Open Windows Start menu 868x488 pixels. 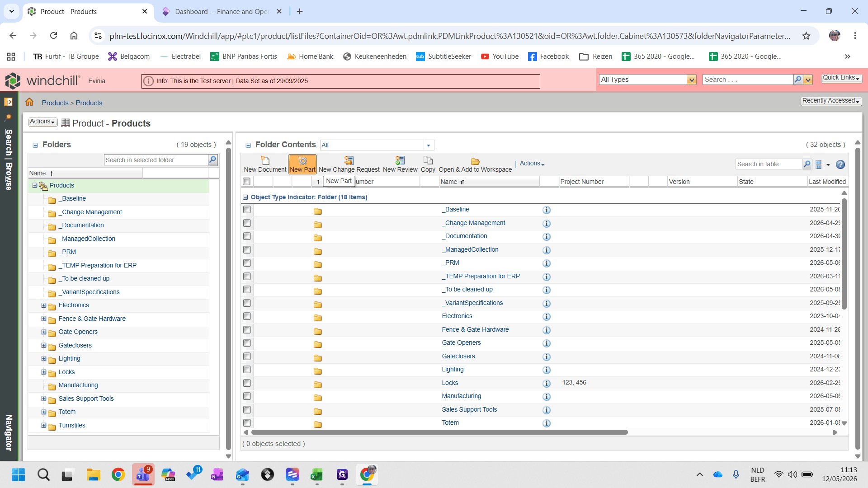tap(18, 474)
